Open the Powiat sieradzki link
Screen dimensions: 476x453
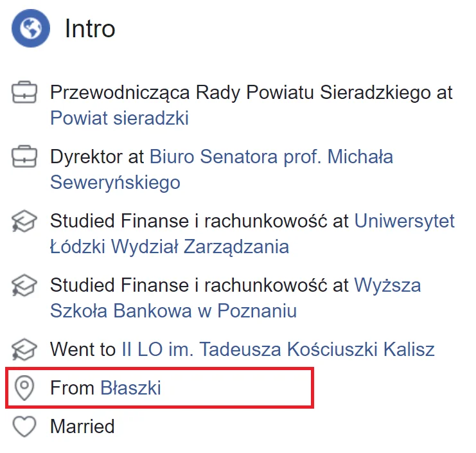tap(119, 118)
